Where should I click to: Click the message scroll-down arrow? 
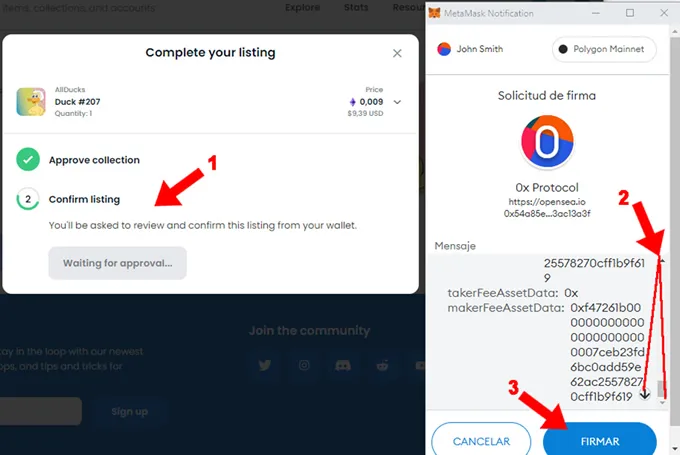tap(645, 394)
